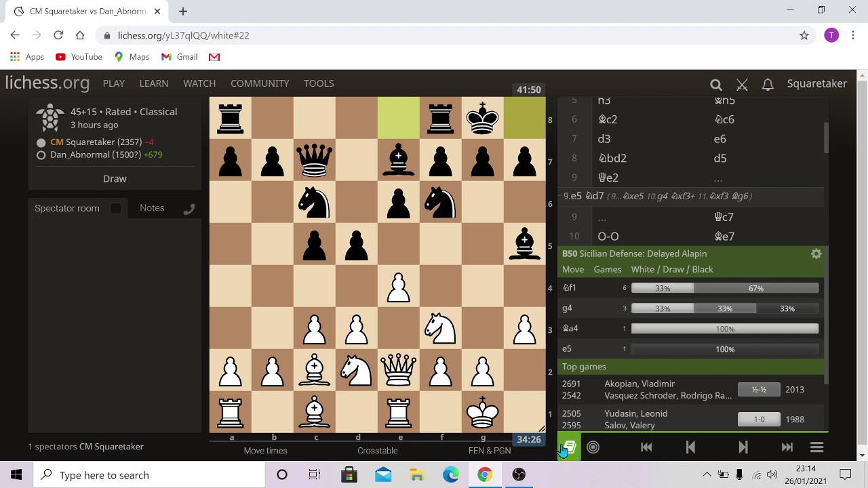868x488 pixels.
Task: Open the volume control in tray
Action: pyautogui.click(x=772, y=475)
